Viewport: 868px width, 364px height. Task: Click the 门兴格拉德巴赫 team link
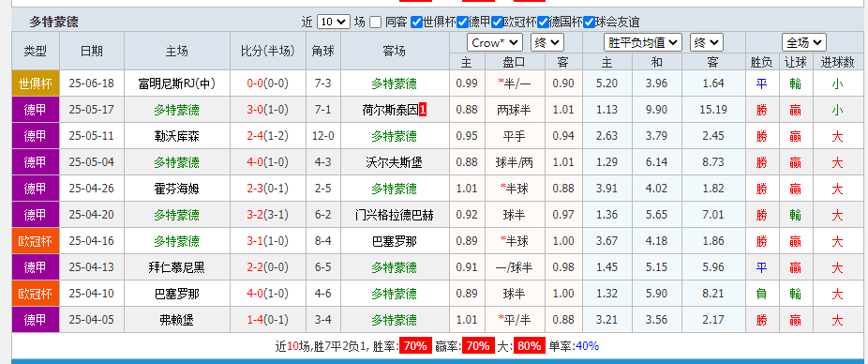pos(394,215)
